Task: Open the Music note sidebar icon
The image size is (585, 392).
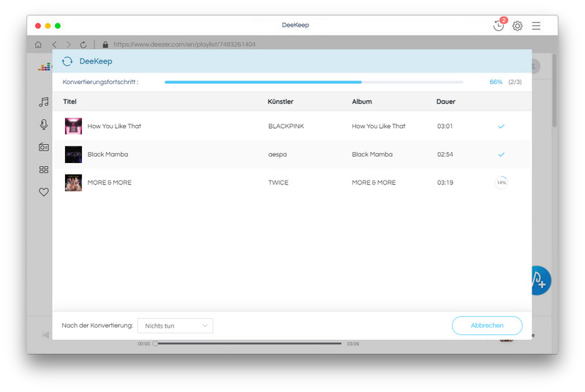Action: tap(44, 102)
